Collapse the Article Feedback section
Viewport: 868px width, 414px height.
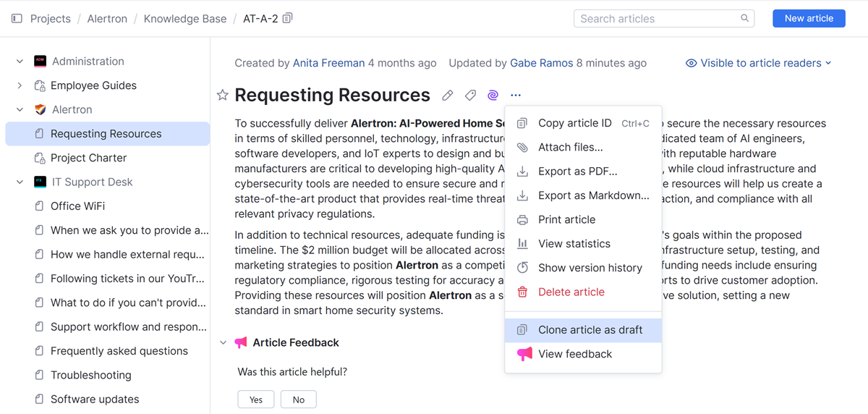point(223,342)
